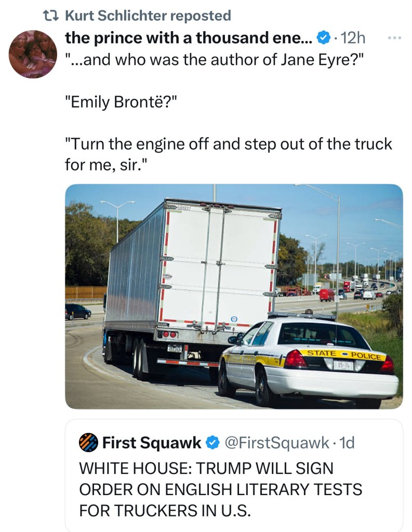This screenshot has height=532, width=412.
Task: Open the tweet author's profile avatar
Action: click(33, 54)
